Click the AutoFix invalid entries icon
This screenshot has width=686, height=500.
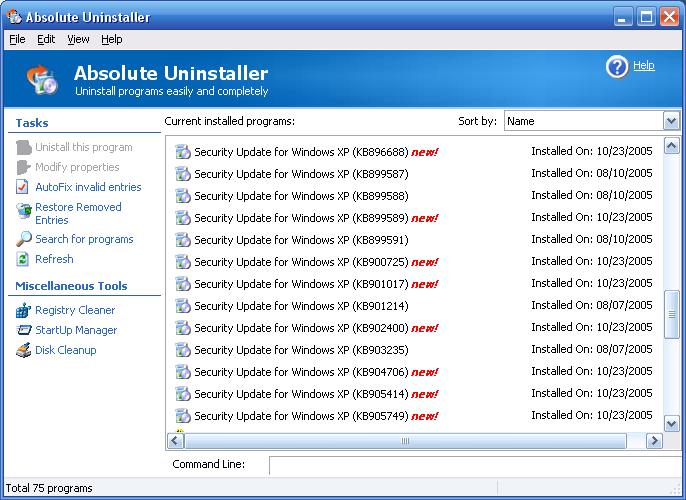(x=22, y=187)
